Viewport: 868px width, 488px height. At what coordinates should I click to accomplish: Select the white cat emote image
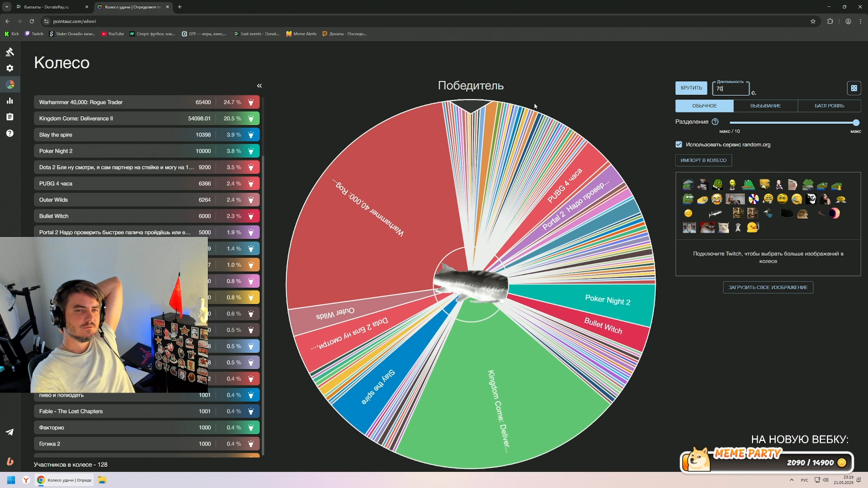tap(724, 227)
